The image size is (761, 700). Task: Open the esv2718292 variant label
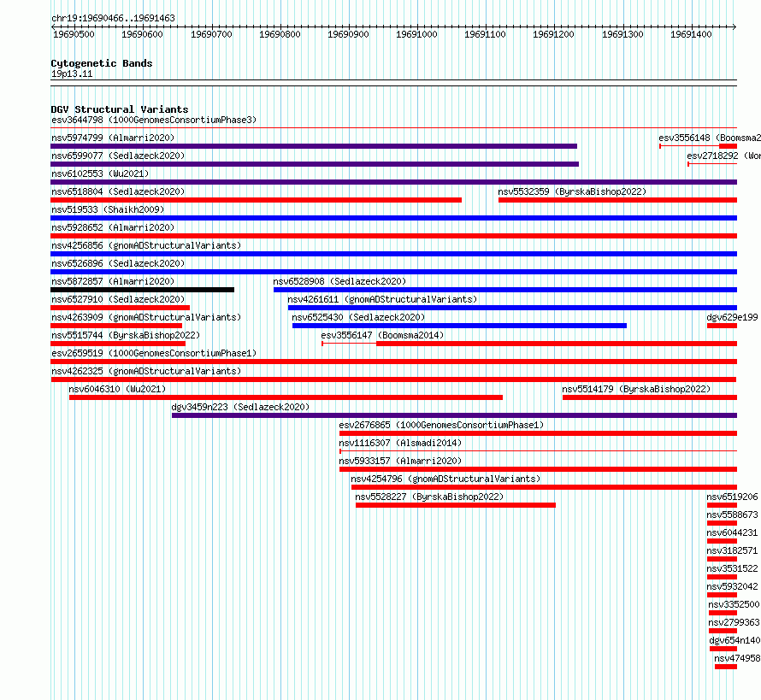pos(723,156)
